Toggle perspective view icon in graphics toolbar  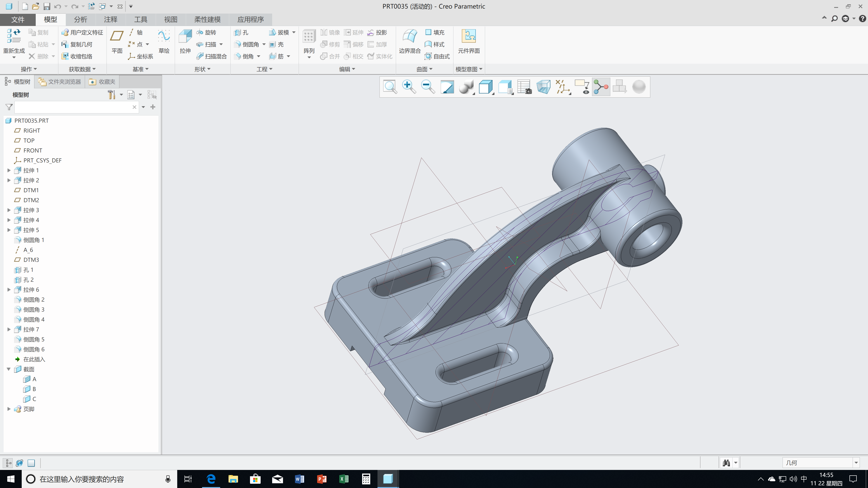coord(543,87)
